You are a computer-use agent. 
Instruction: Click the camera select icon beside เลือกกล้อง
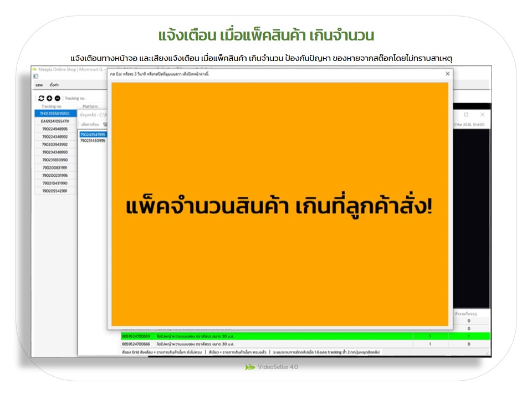point(105,124)
